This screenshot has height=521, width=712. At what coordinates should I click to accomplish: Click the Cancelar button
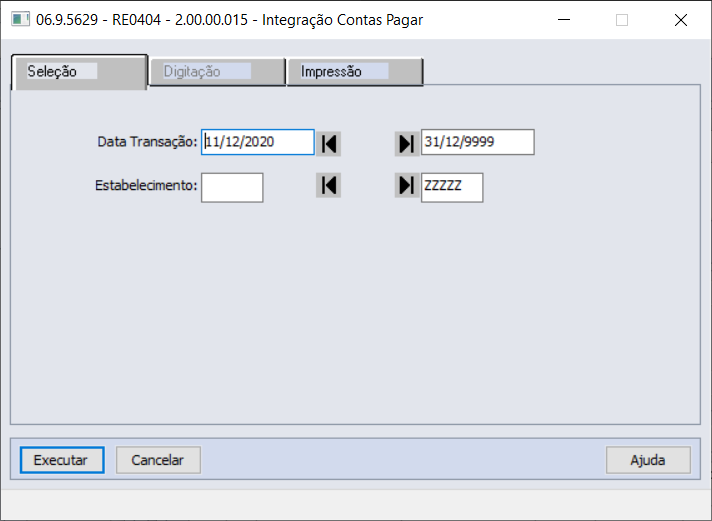pos(158,460)
